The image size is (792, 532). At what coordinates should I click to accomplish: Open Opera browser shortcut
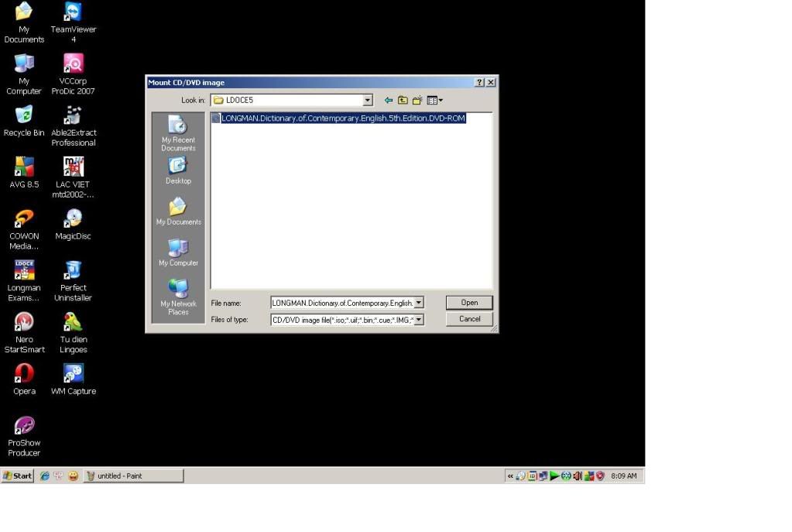[24, 379]
